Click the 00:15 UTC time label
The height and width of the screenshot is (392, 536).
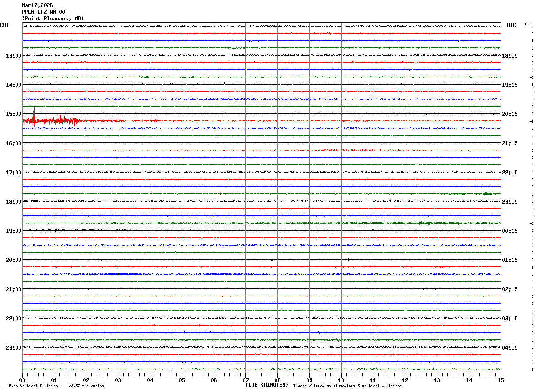pos(510,231)
